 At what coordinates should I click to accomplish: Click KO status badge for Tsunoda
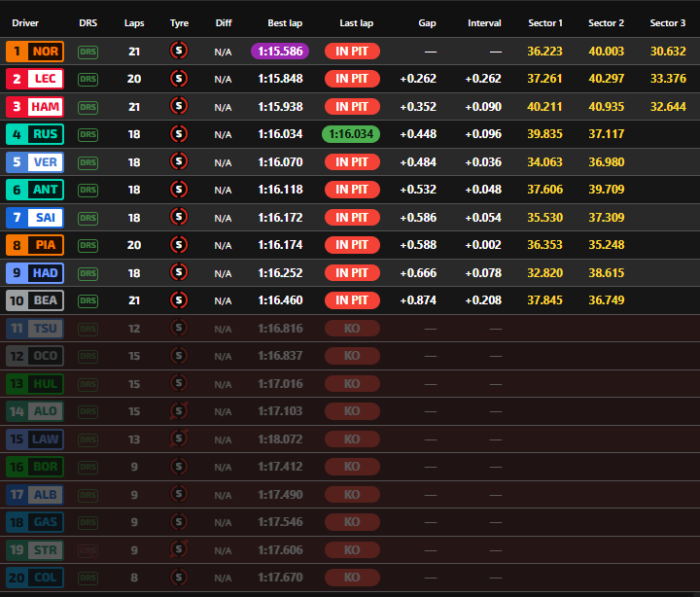(351, 329)
